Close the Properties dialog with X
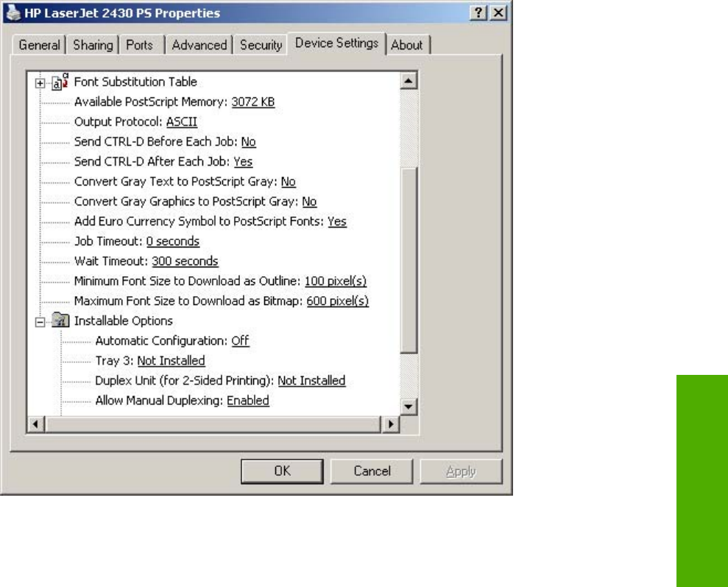The width and height of the screenshot is (728, 587). tap(498, 13)
